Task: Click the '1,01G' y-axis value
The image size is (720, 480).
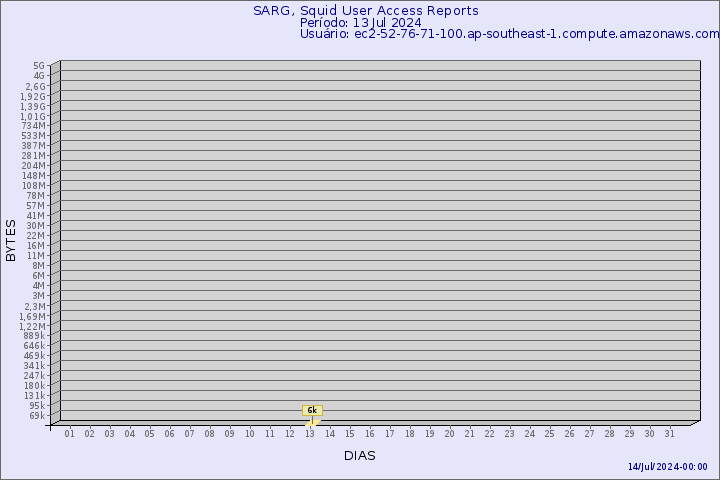Action: [34, 116]
